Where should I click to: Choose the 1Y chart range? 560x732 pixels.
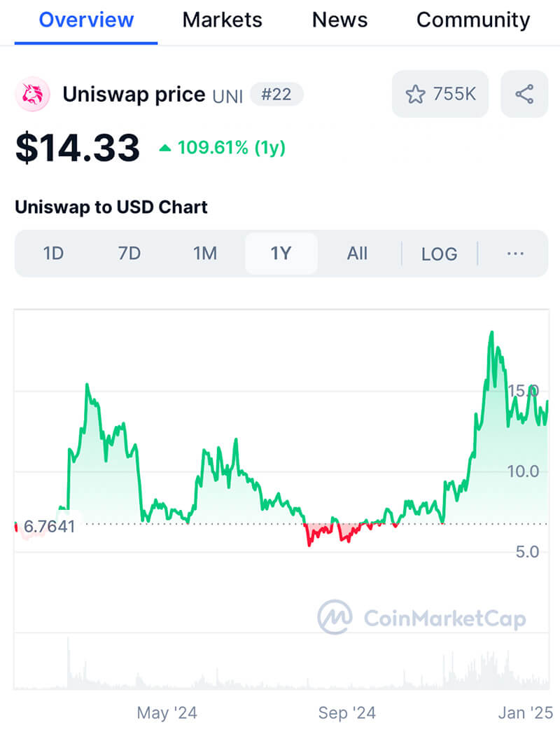pyautogui.click(x=281, y=254)
